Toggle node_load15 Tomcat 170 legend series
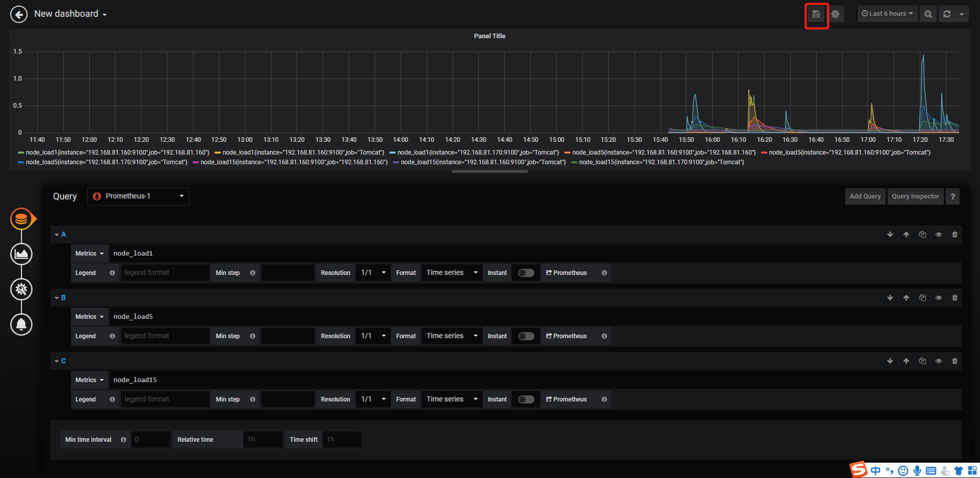This screenshot has width=980, height=478. pos(661,162)
